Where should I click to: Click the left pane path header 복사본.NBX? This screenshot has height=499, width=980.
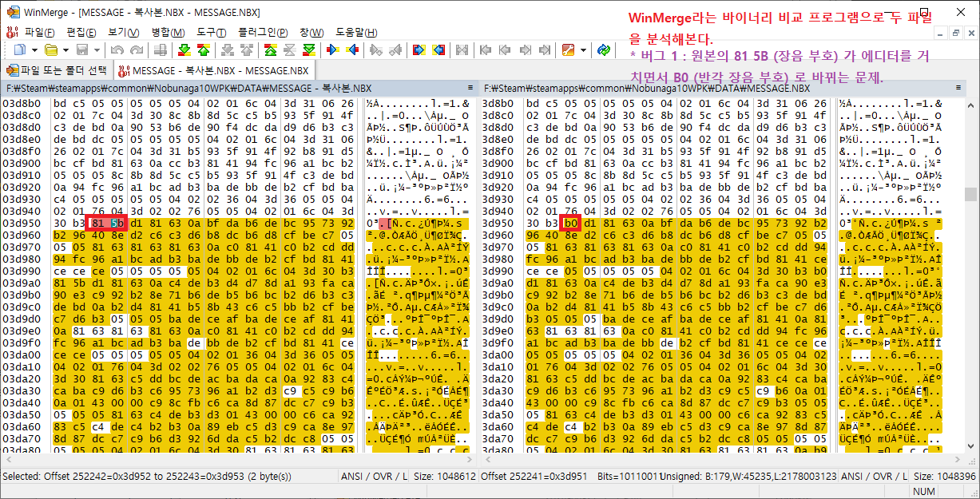click(x=241, y=88)
